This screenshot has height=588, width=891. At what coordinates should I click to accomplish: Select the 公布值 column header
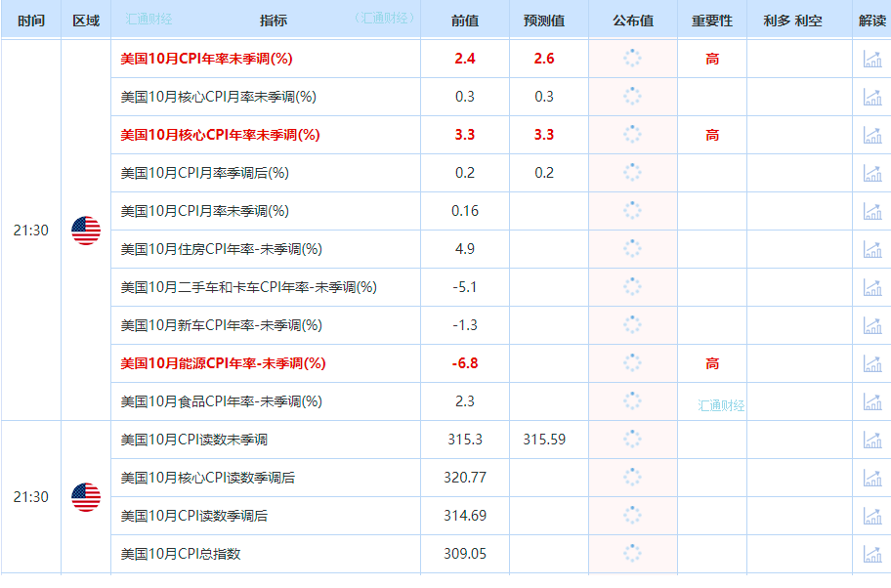click(632, 21)
